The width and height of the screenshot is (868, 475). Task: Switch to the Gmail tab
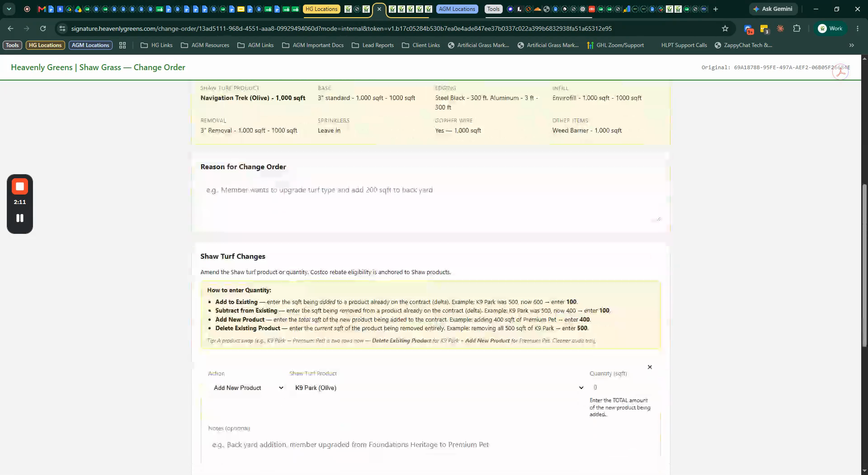pos(42,9)
